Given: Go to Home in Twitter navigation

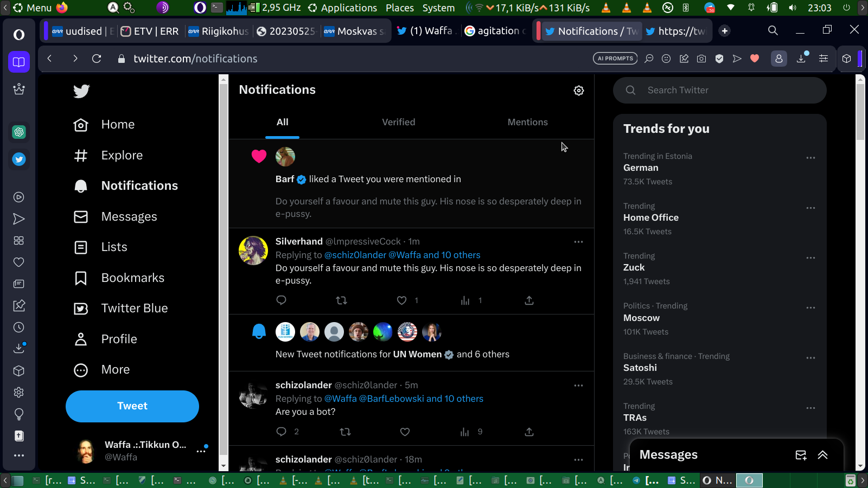Looking at the screenshot, I should 104,125.
